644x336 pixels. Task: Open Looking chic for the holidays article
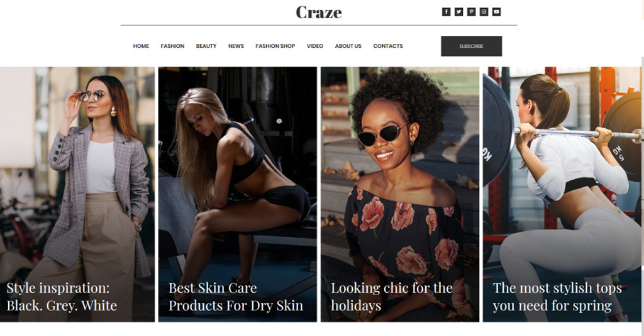[392, 296]
